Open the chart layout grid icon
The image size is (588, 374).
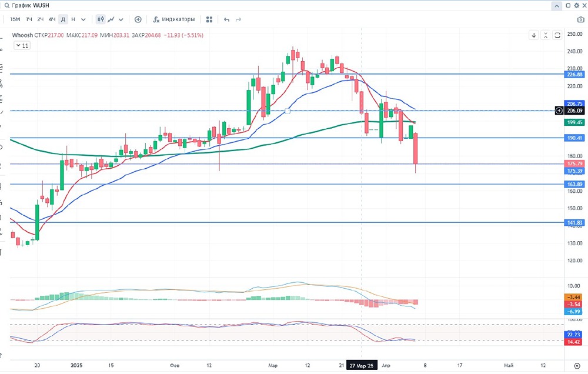pos(209,19)
